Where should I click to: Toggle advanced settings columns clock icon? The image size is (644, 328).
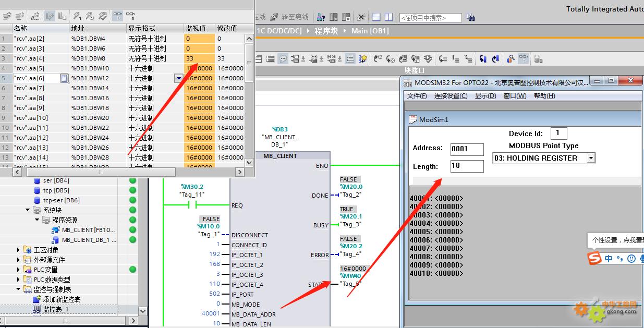click(62, 16)
